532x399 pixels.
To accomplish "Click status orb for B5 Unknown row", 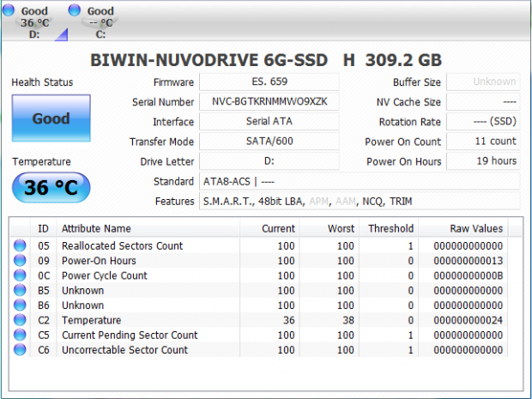I will 20,290.
